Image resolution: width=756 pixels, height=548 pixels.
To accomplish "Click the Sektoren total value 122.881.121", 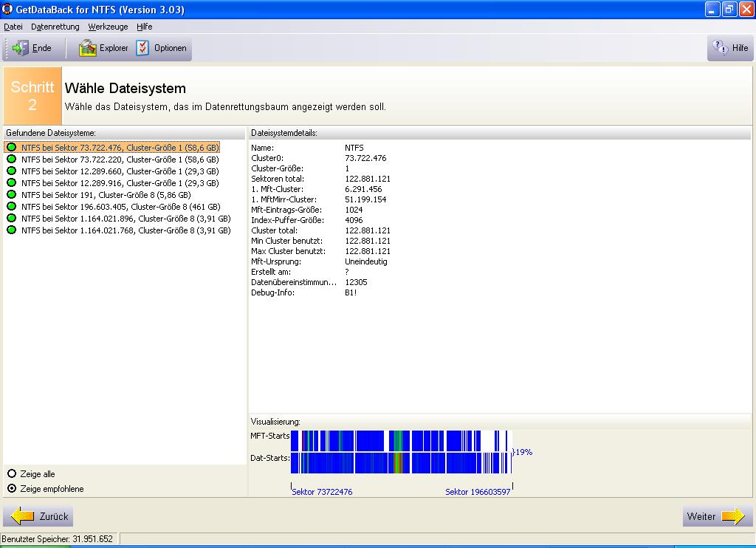I will tap(368, 179).
